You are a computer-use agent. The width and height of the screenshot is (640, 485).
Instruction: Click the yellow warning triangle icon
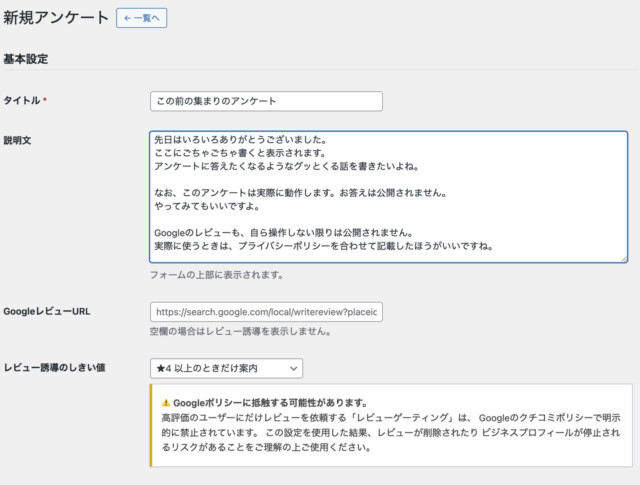pyautogui.click(x=166, y=402)
